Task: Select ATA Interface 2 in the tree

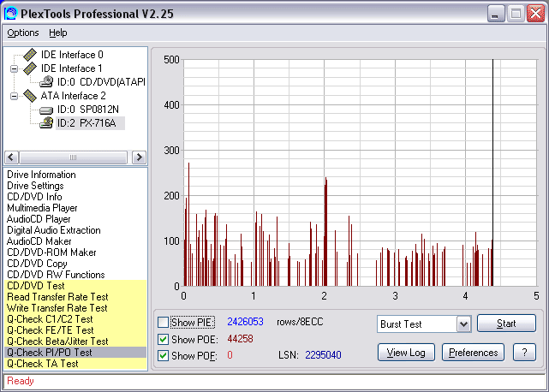Action: pos(73,96)
